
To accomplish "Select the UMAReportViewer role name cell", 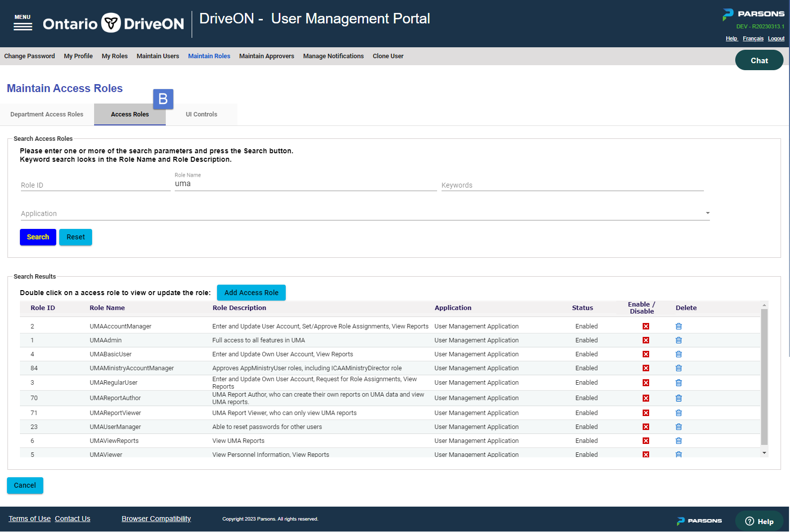I will tap(115, 413).
